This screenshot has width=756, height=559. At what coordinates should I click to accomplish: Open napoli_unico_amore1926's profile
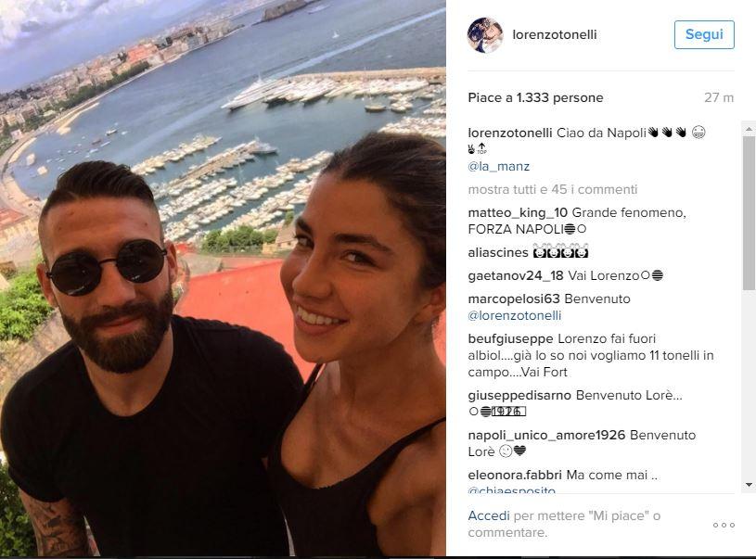[546, 435]
